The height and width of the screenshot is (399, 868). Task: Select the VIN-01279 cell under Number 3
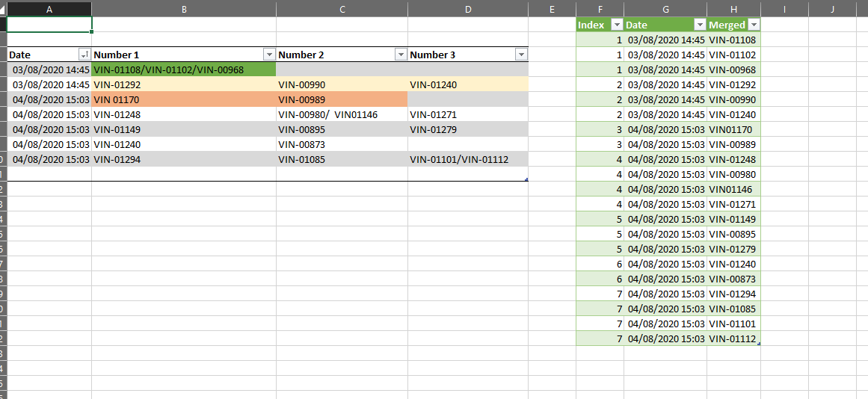click(468, 129)
